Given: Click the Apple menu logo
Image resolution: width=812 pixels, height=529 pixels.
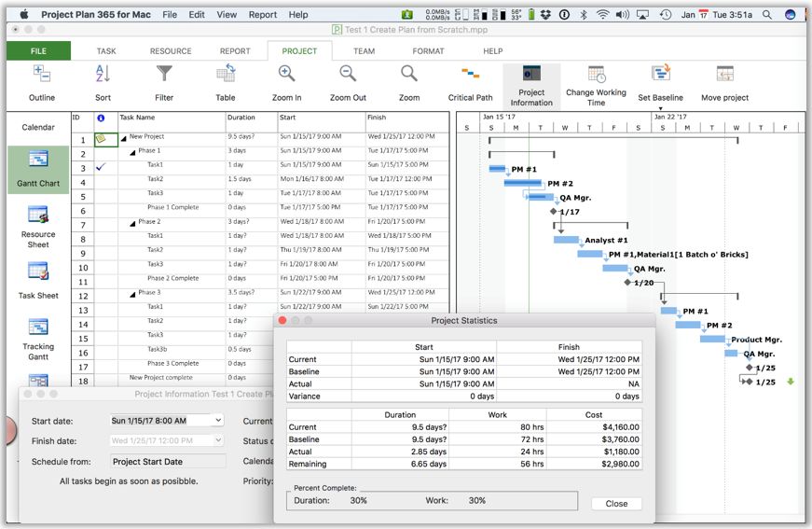Looking at the screenshot, I should tap(24, 15).
